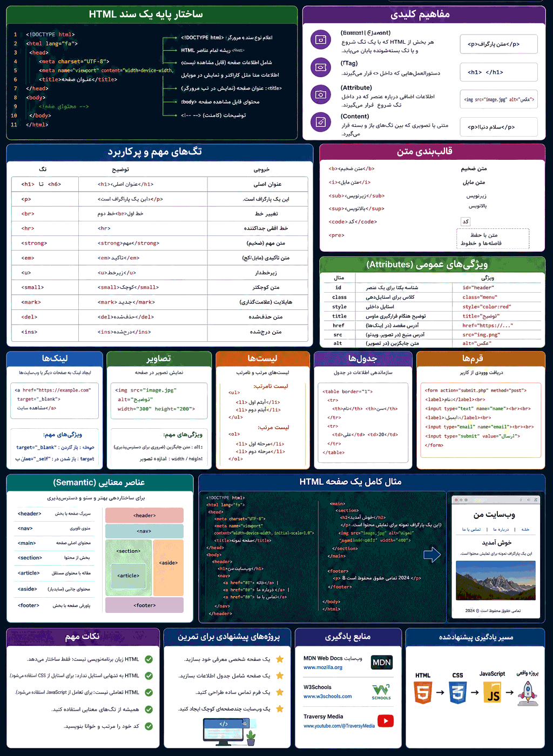
Task: Open the www.w3schools.com link
Action: coord(327,697)
